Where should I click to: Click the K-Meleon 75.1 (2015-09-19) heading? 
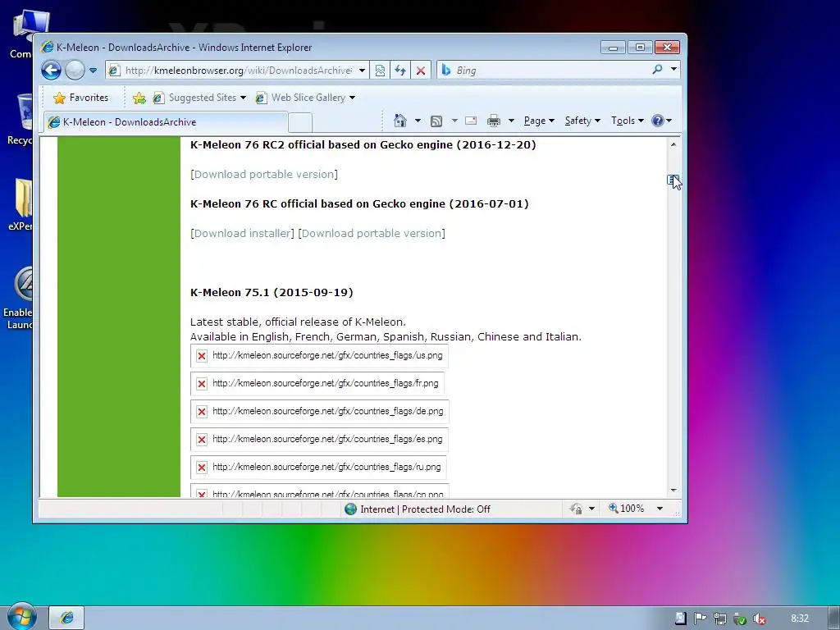coord(272,293)
